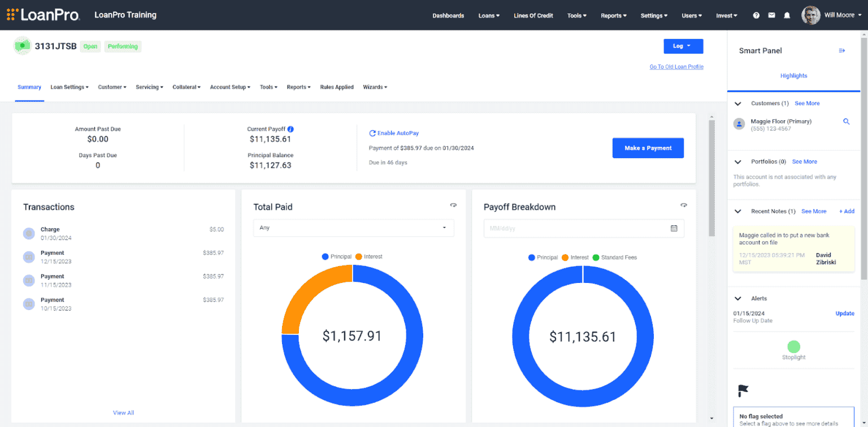Open the Rules Applied tab

click(337, 87)
